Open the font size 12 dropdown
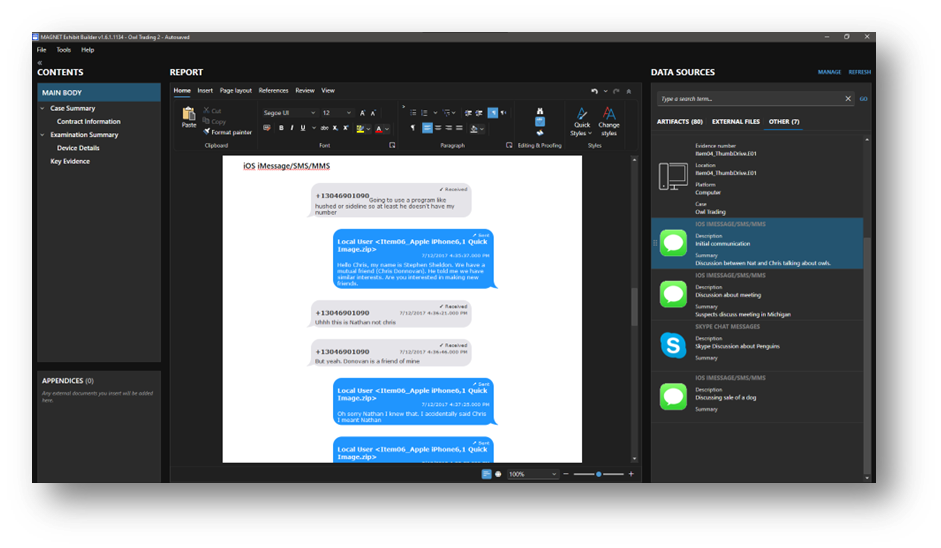This screenshot has height=548, width=941. (x=337, y=113)
